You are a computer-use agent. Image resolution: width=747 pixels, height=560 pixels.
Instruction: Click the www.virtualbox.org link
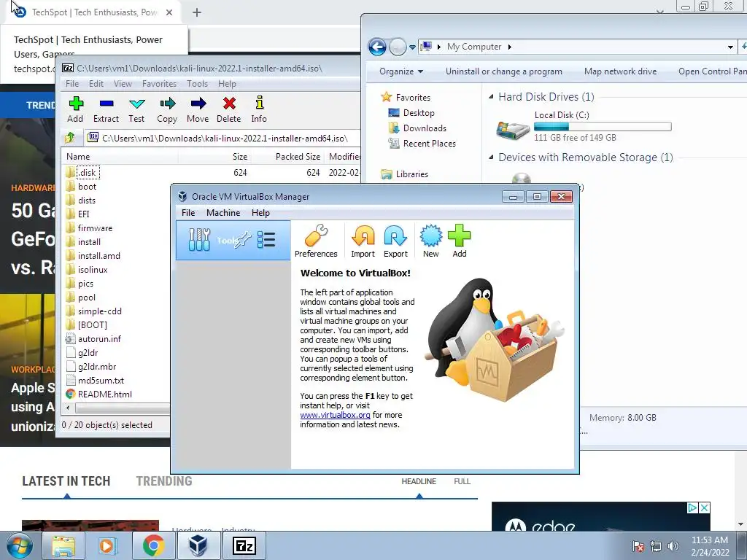[335, 415]
